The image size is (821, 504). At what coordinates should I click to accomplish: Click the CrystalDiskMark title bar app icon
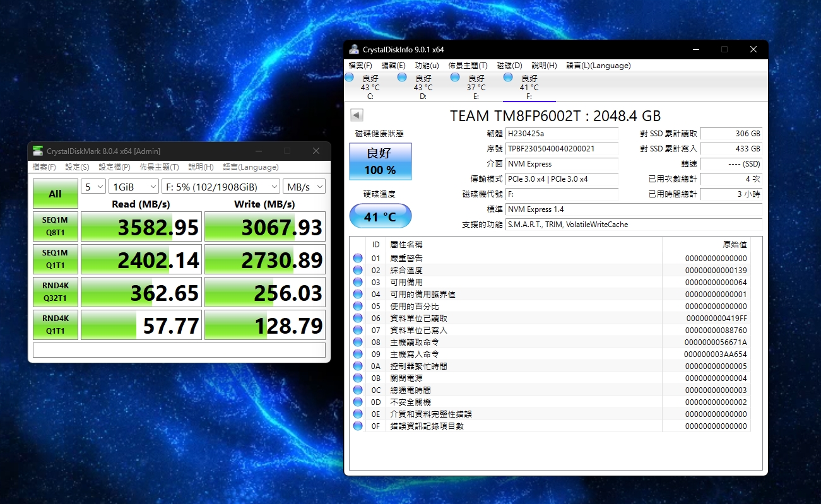[x=38, y=151]
